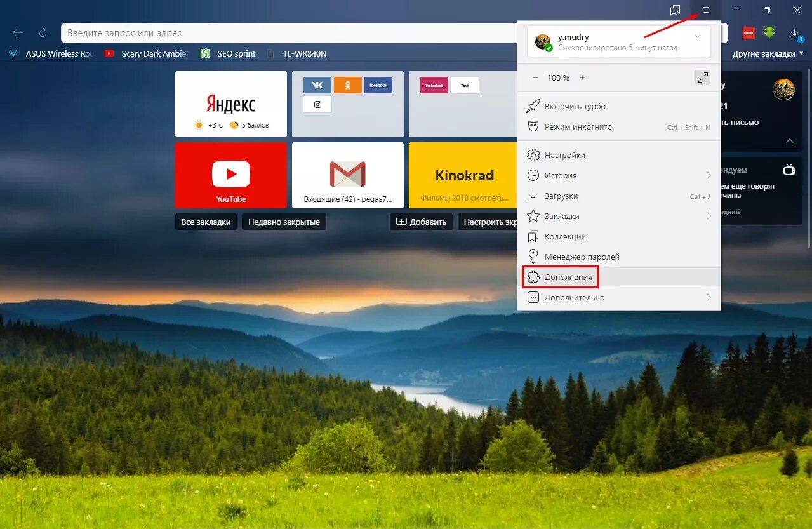This screenshot has width=812, height=529.
Task: Expand the Закладки submenu
Action: point(619,216)
